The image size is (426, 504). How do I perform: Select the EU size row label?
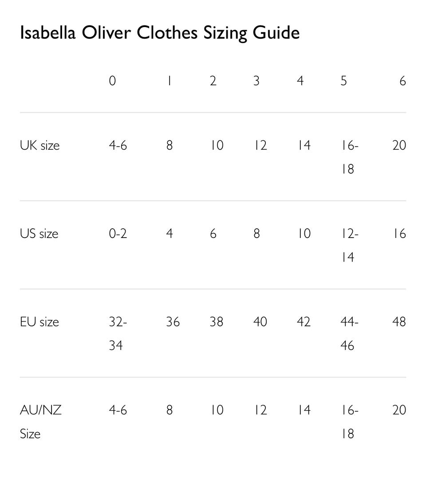pos(39,322)
